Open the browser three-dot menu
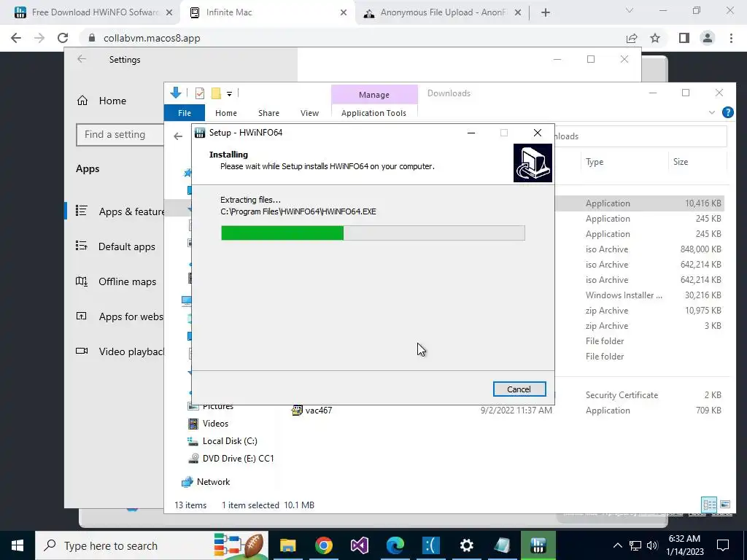This screenshot has width=747, height=560. click(731, 38)
